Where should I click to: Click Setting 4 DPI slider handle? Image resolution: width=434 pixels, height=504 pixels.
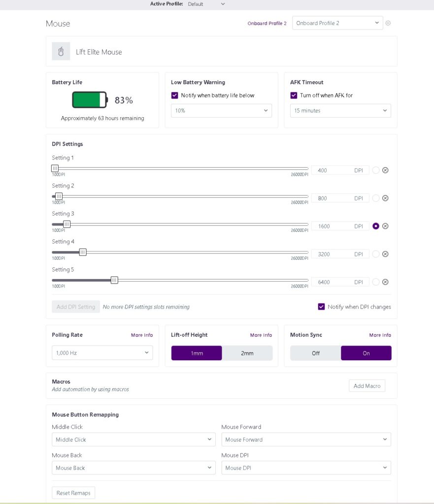pyautogui.click(x=83, y=252)
